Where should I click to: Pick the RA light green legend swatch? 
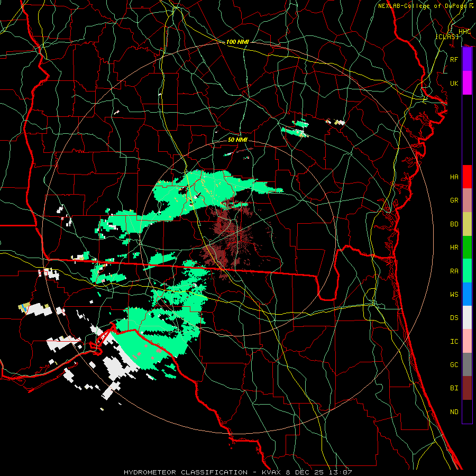tap(467, 271)
